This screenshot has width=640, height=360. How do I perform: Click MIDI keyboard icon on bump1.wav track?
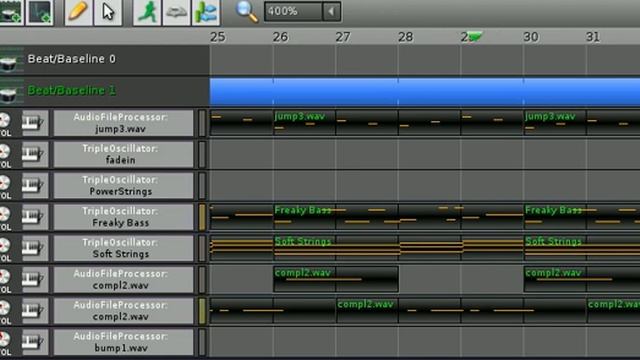(x=34, y=342)
